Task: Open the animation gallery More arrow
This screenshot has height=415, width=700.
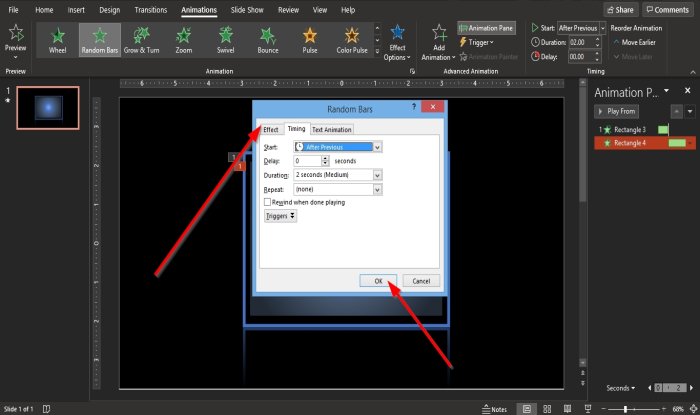Action: pos(377,51)
